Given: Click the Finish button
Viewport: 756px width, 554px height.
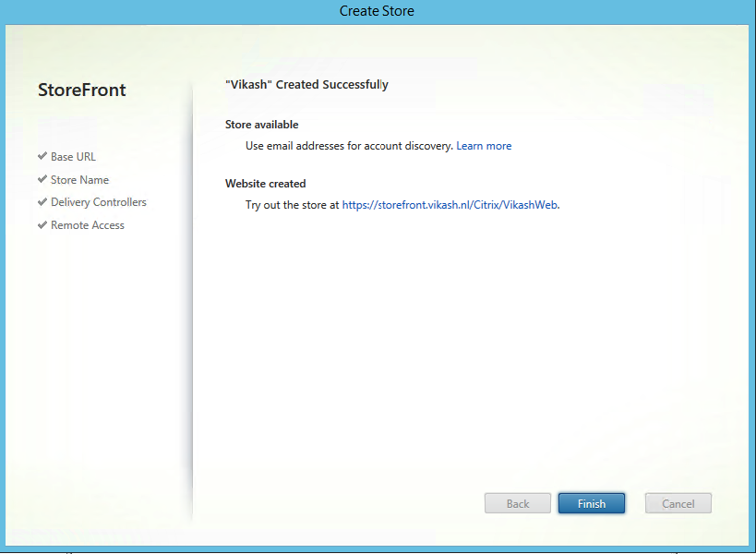Looking at the screenshot, I should click(x=591, y=503).
